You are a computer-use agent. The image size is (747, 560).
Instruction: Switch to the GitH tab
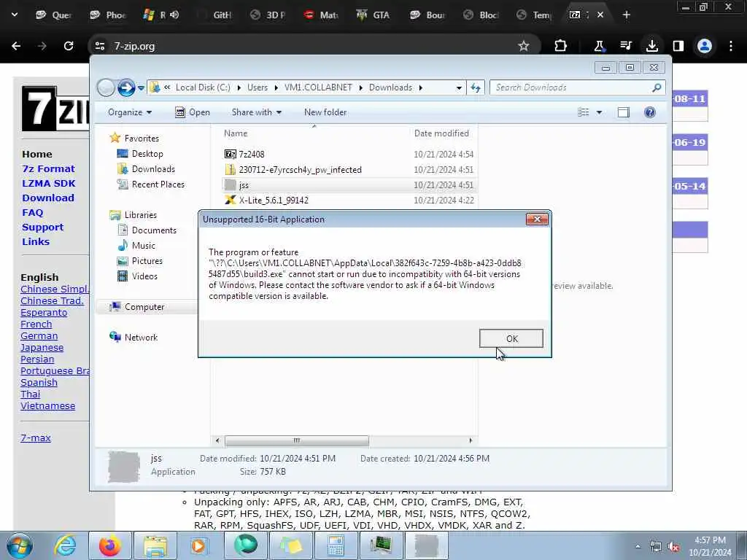coord(214,15)
